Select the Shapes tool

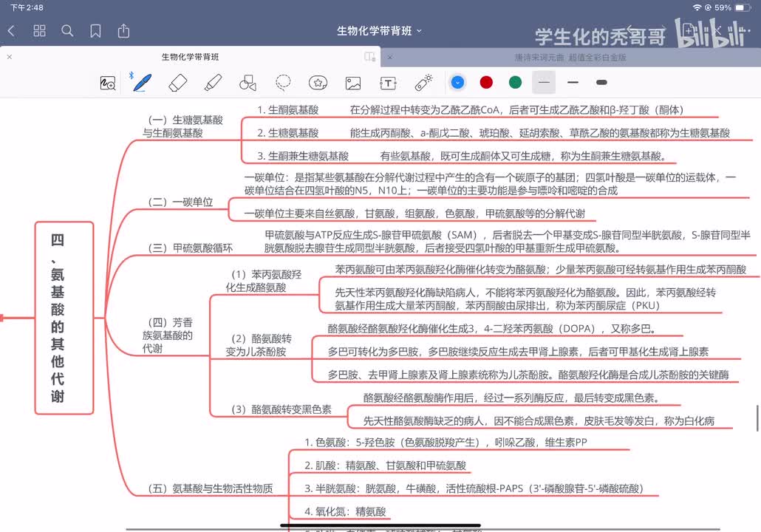click(x=248, y=83)
